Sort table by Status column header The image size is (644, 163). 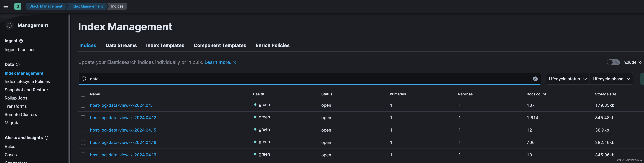(327, 94)
